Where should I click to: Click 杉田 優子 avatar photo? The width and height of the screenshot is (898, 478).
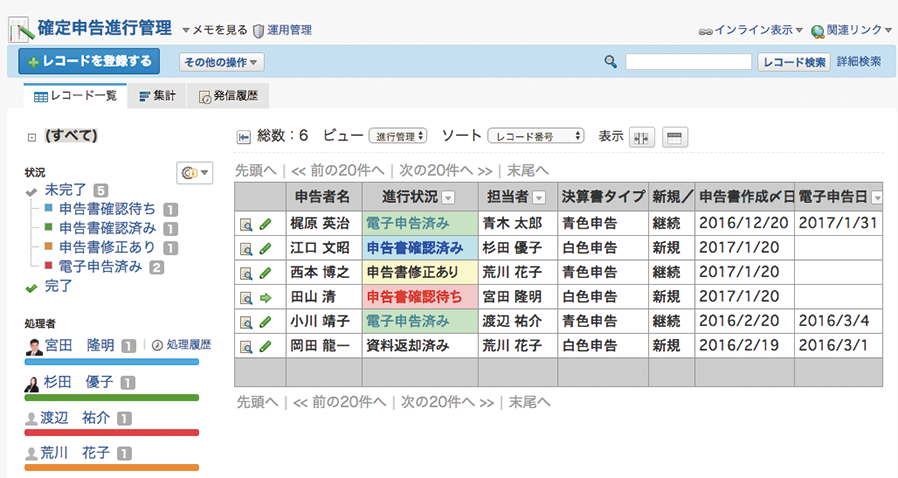click(32, 383)
